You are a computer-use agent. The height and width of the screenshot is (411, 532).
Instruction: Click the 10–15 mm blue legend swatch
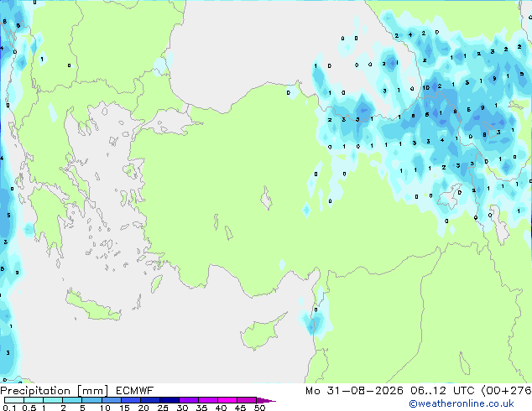(111, 400)
